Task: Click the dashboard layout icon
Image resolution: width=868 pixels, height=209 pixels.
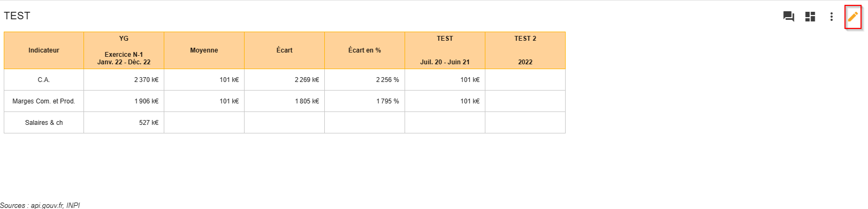Action: point(810,17)
